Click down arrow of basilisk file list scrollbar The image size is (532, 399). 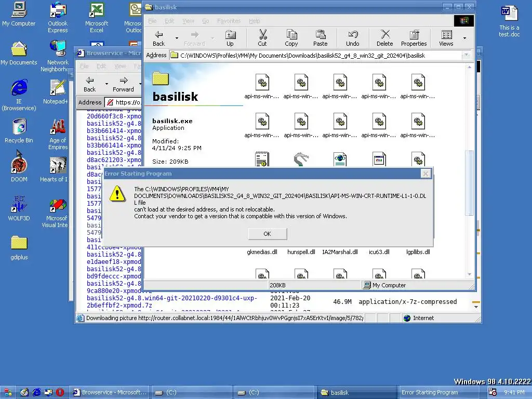[470, 274]
